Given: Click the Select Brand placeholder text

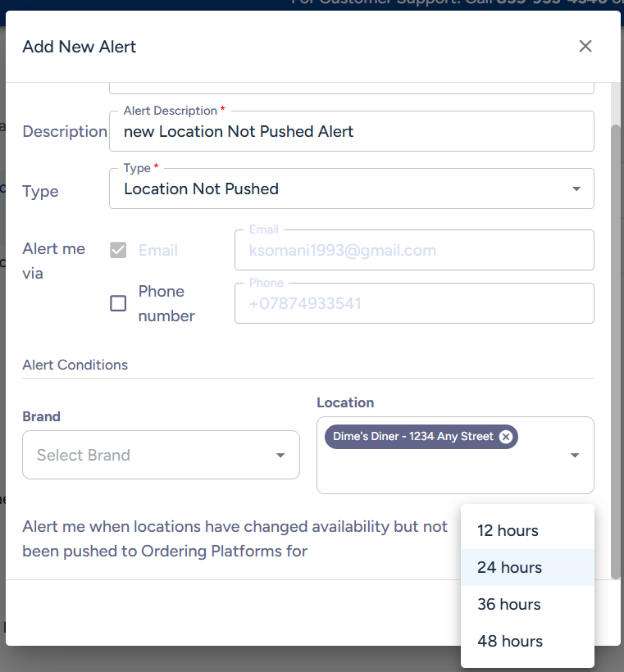Looking at the screenshot, I should point(84,456).
